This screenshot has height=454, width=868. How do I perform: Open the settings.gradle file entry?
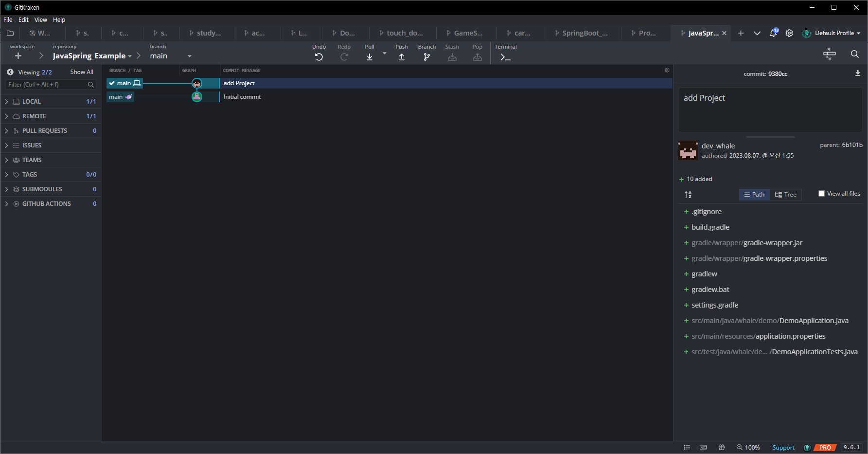click(x=715, y=305)
